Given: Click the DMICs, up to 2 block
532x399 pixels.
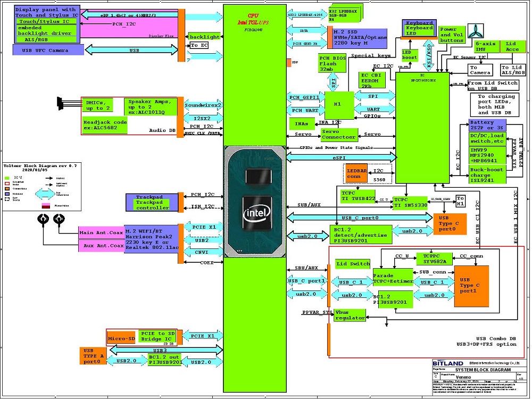Looking at the screenshot, I should pyautogui.click(x=98, y=105).
